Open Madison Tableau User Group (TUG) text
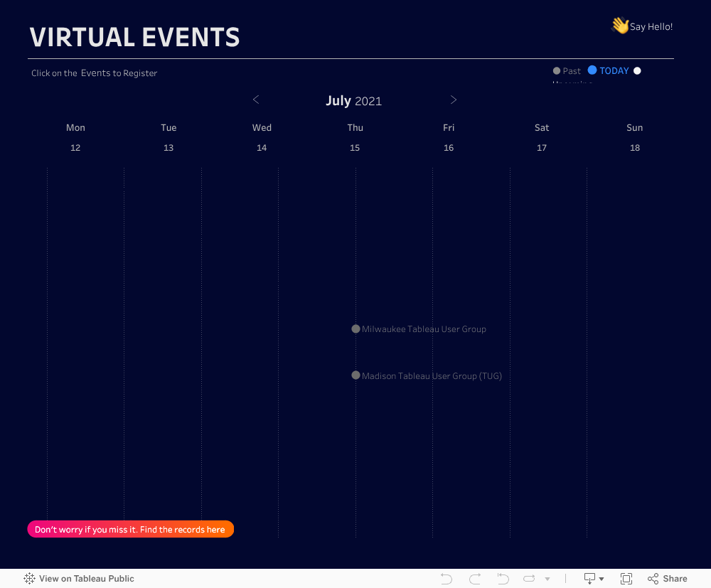The height and width of the screenshot is (588, 711). (x=432, y=376)
